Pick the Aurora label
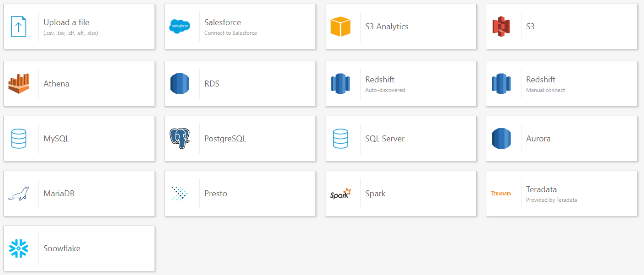Viewport: 644px width, 275px height. 538,139
